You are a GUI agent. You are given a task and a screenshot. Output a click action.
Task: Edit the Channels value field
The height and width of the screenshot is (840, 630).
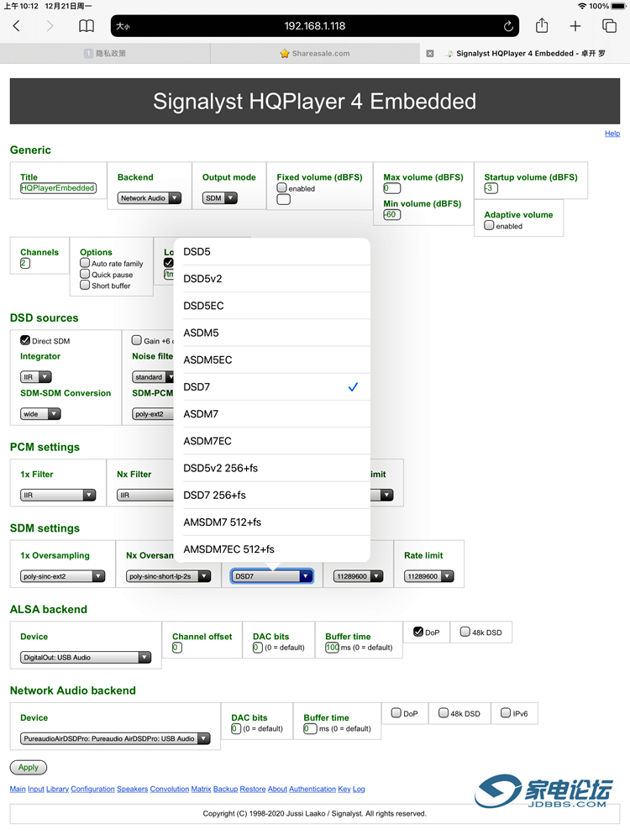[25, 263]
